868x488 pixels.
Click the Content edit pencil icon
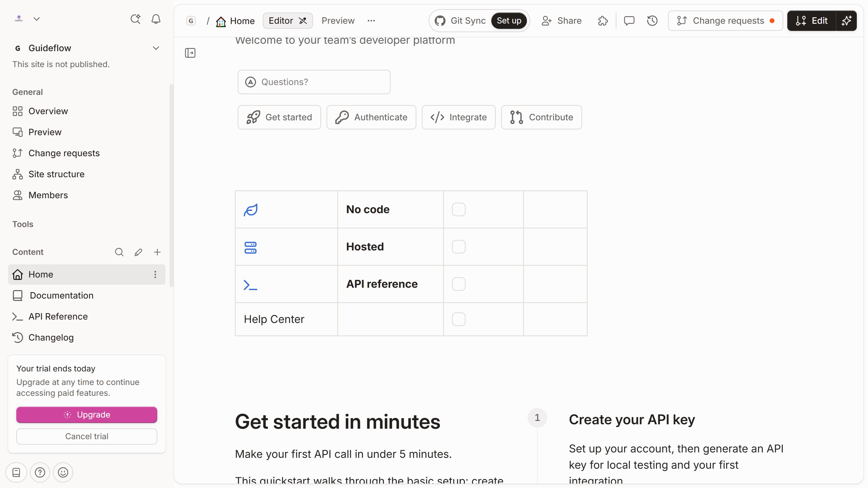point(138,252)
